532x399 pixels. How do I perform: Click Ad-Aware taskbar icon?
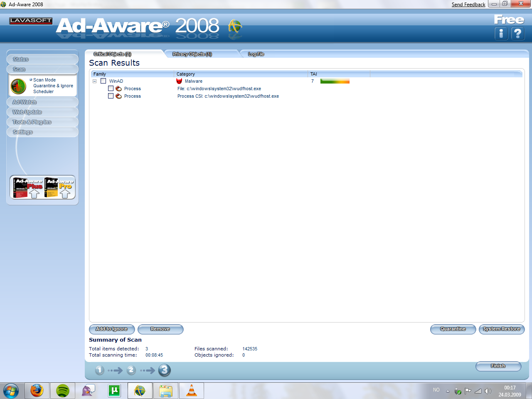pyautogui.click(x=140, y=391)
